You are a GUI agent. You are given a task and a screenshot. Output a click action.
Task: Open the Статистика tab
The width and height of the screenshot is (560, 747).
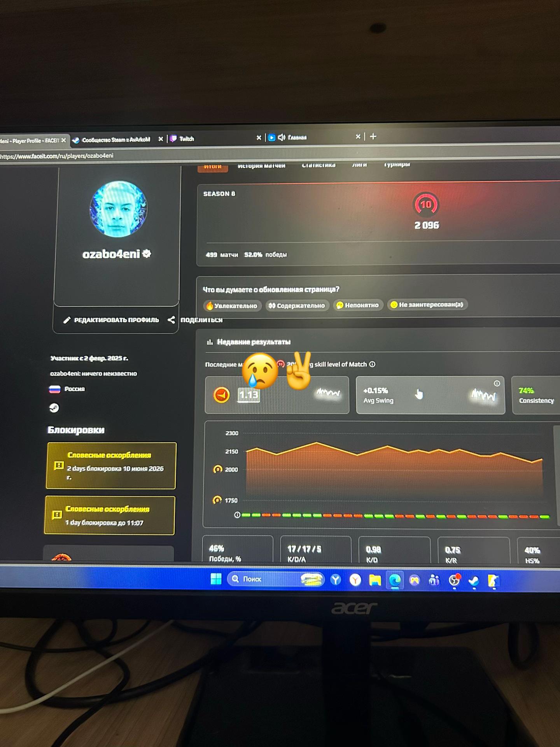[318, 165]
